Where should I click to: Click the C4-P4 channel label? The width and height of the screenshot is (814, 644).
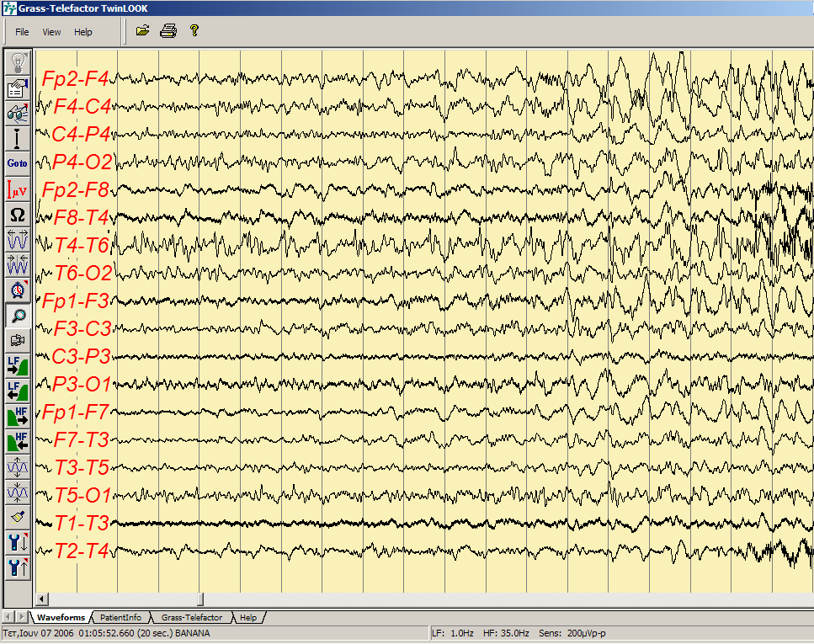click(81, 134)
